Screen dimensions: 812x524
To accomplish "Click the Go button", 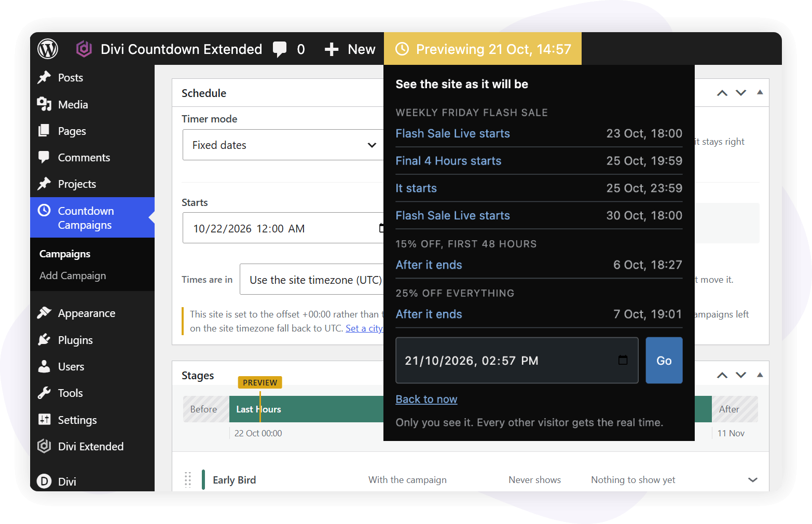I will coord(664,361).
